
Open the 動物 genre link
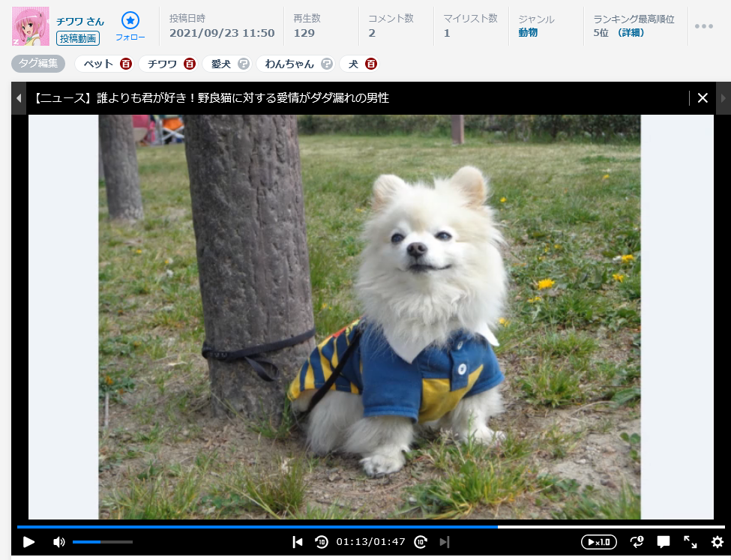pyautogui.click(x=528, y=33)
